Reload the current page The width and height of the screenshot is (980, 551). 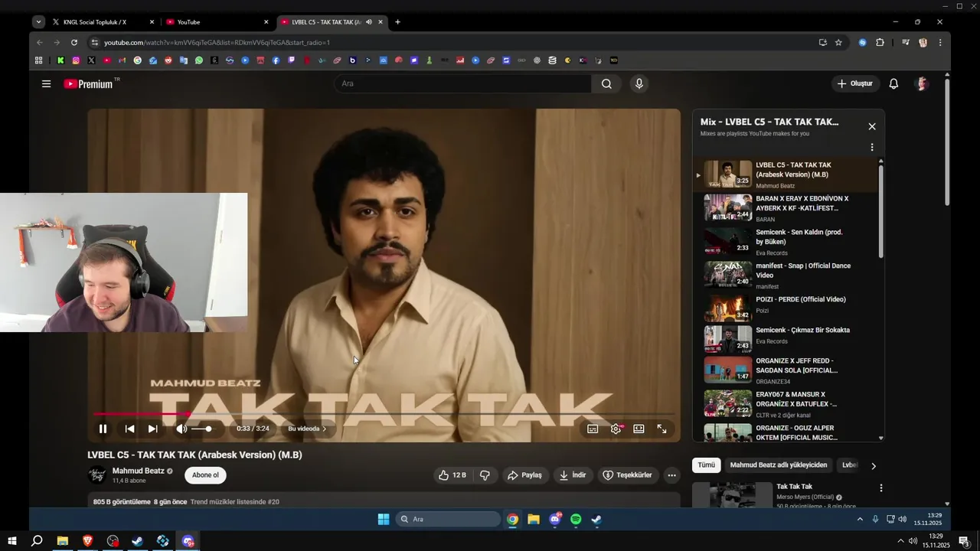click(x=73, y=43)
